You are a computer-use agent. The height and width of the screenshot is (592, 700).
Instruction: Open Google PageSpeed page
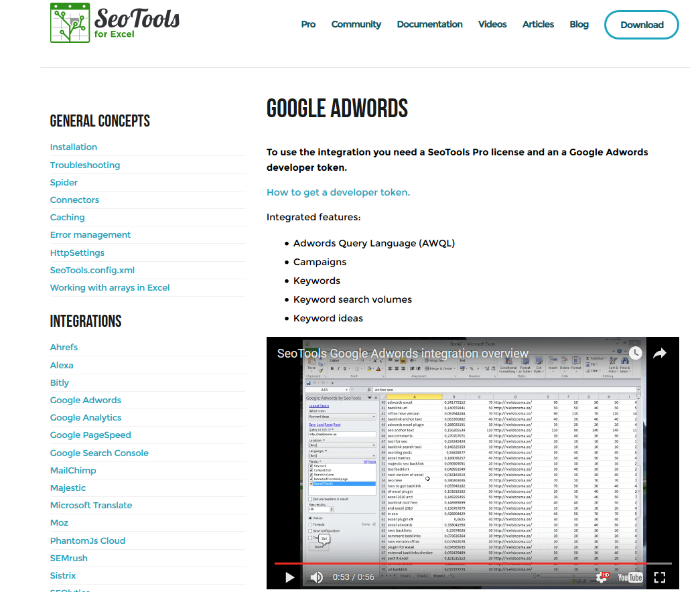(x=90, y=435)
